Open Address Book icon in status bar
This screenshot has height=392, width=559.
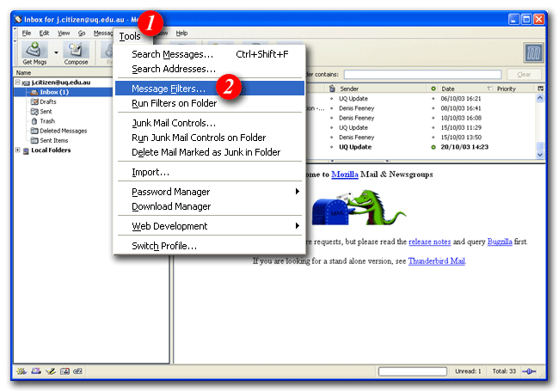click(x=64, y=371)
